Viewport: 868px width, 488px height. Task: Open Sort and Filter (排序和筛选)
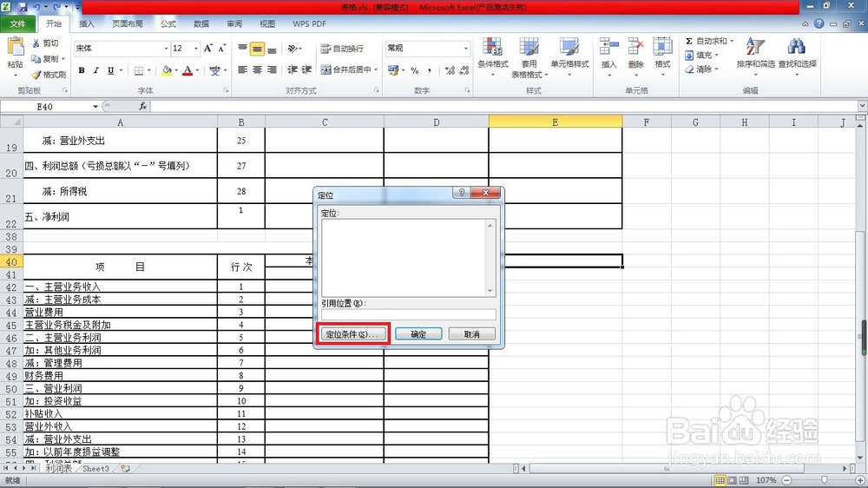point(756,56)
